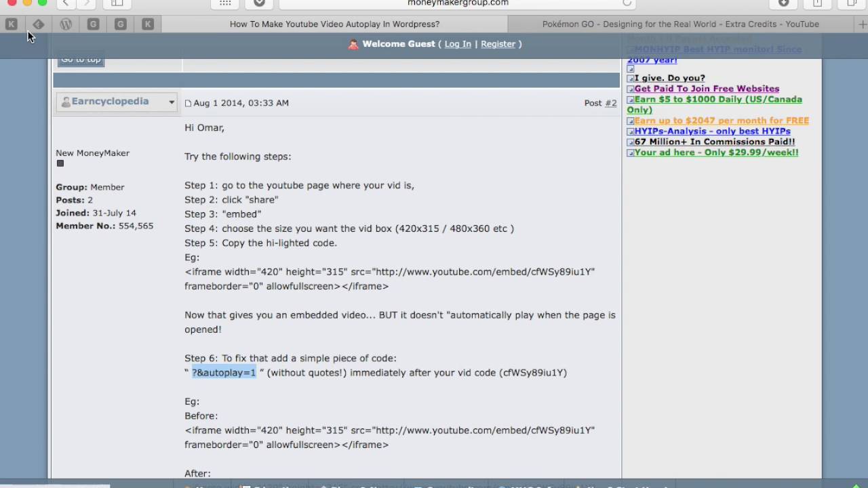Click the 'Joined: 31-July 14' text
The width and height of the screenshot is (868, 488).
pos(96,213)
